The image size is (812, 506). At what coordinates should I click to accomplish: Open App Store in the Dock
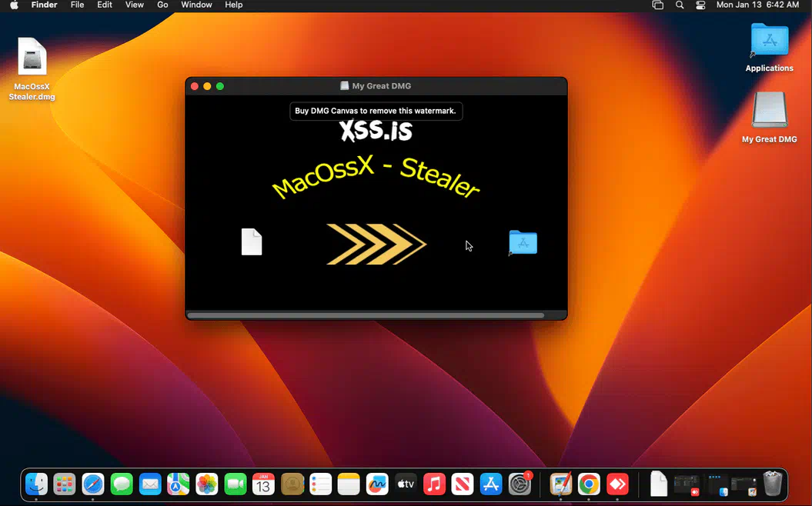point(491,484)
